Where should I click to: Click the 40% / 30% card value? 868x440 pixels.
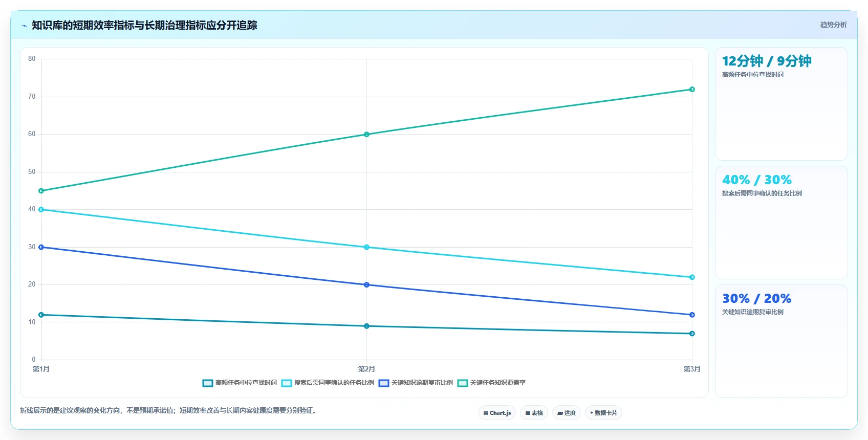pos(756,180)
